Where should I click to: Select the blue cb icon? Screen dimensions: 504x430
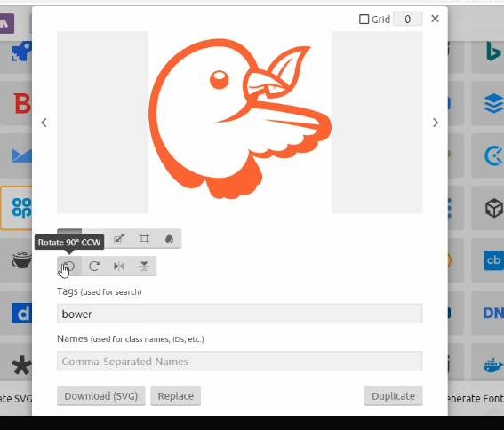pyautogui.click(x=493, y=260)
